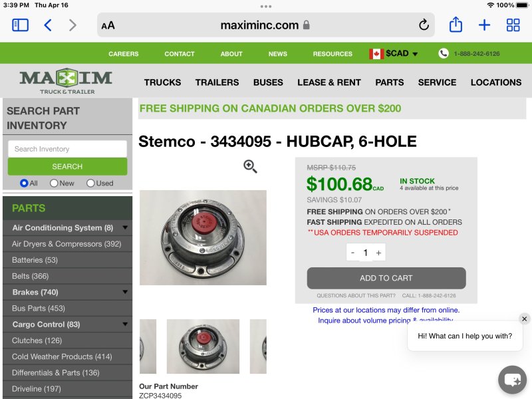532x399 pixels.
Task: Click the green SEARCH button
Action: [68, 167]
